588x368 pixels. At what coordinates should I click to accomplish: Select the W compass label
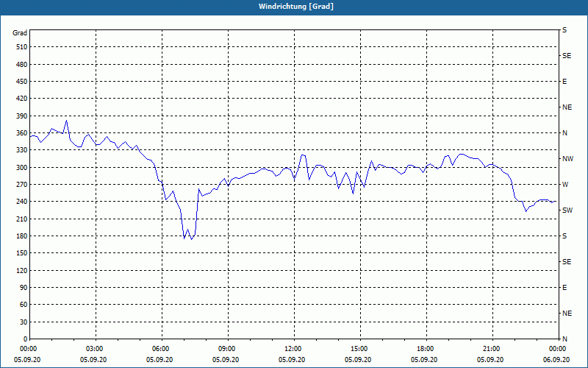pyautogui.click(x=565, y=185)
